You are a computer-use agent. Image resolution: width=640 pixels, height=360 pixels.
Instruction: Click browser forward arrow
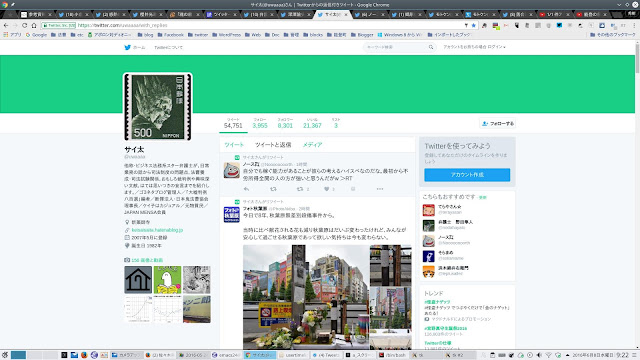pyautogui.click(x=15, y=25)
